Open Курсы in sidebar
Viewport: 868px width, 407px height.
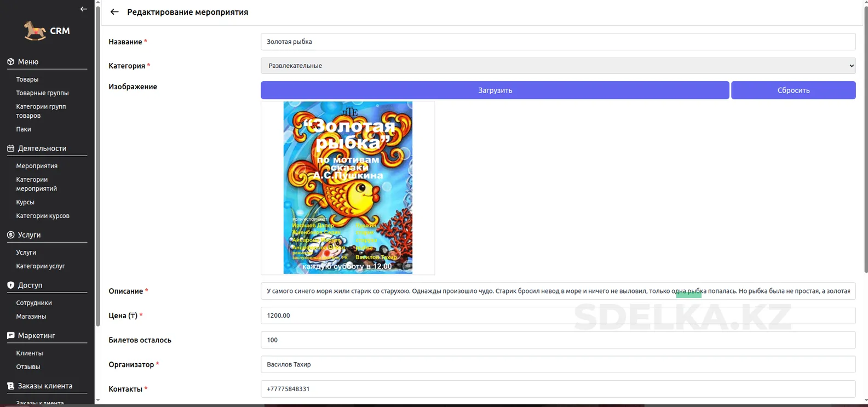(25, 202)
